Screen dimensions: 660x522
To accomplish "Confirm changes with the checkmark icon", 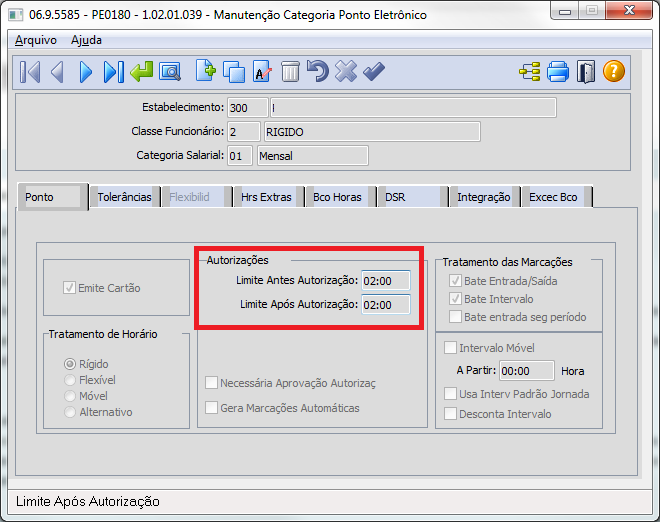I will [x=374, y=72].
